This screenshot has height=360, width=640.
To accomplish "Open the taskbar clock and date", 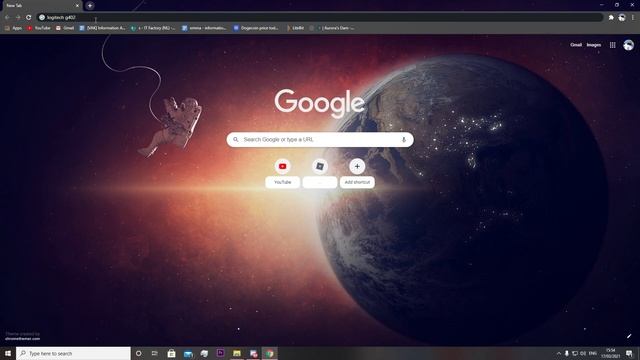I will pyautogui.click(x=611, y=353).
